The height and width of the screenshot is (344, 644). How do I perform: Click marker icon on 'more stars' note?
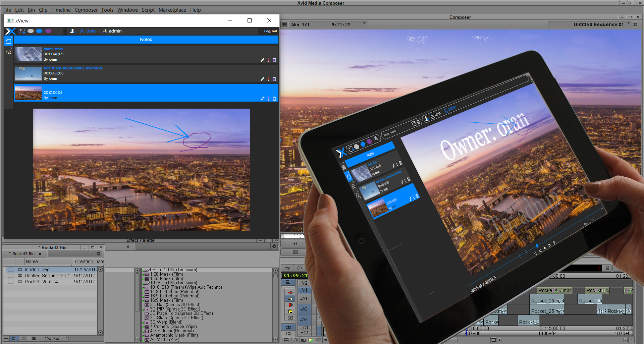[268, 60]
